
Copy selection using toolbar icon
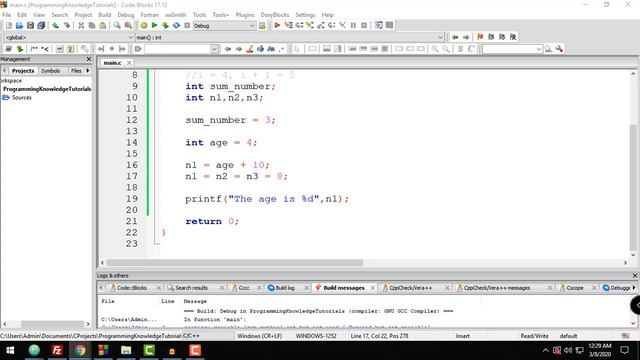[92, 25]
